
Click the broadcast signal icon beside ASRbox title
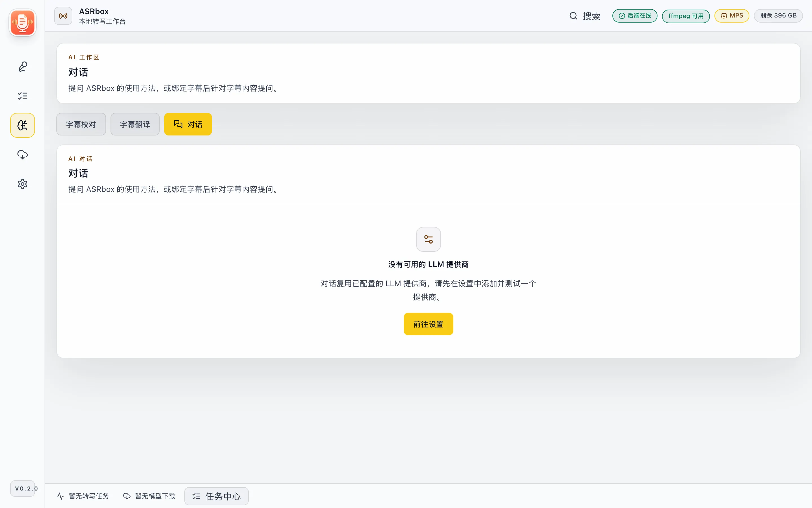63,16
